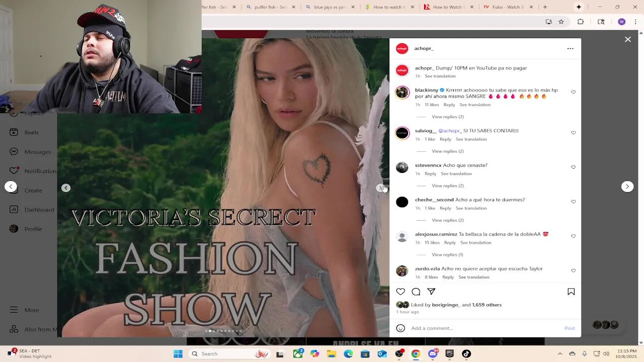Like salviog__'s comment heart
644x362 pixels.
574,133
